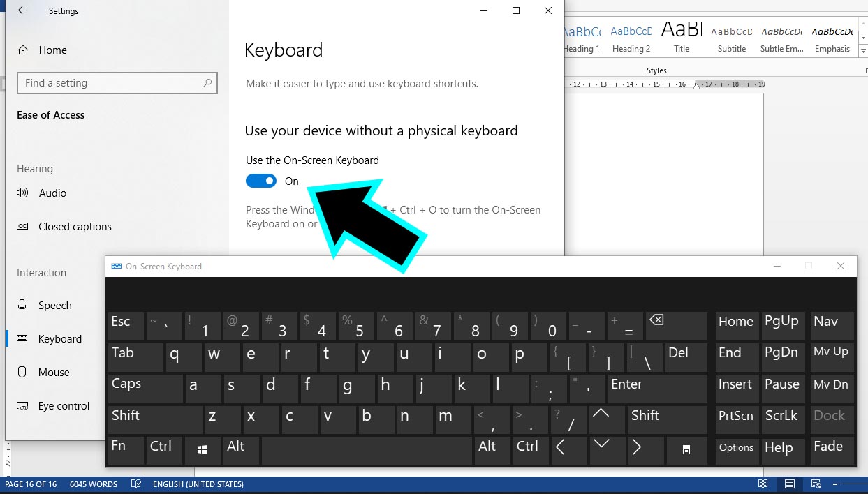
Task: Turn off Use the On-Screen Keyboard switch
Action: (x=261, y=181)
